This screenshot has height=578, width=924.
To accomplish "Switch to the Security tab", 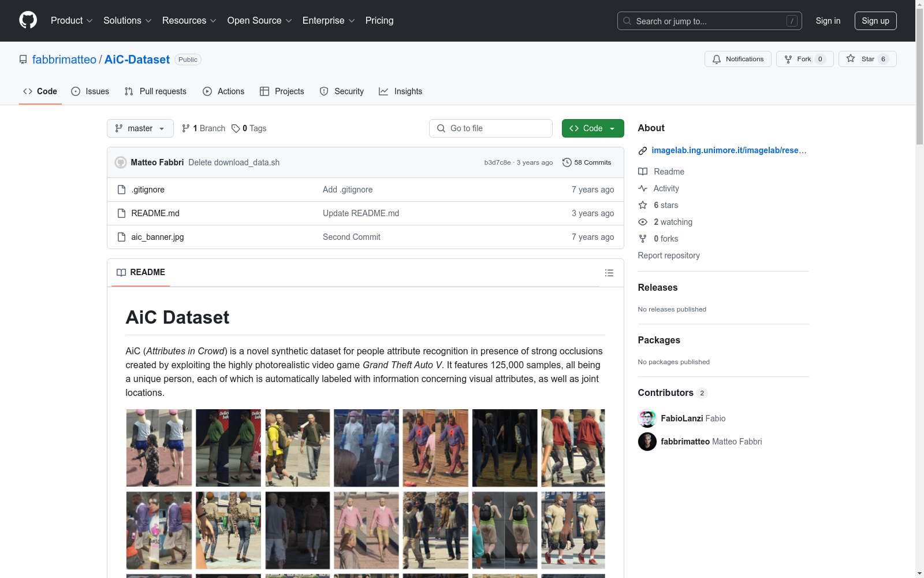I will [342, 91].
